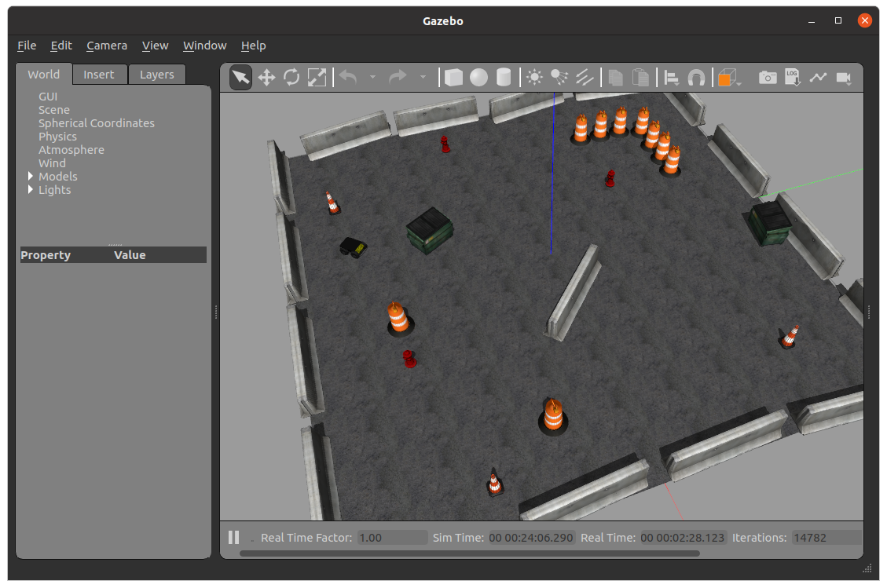Click the Property column header
Screen dimensions: 887x588
[46, 255]
